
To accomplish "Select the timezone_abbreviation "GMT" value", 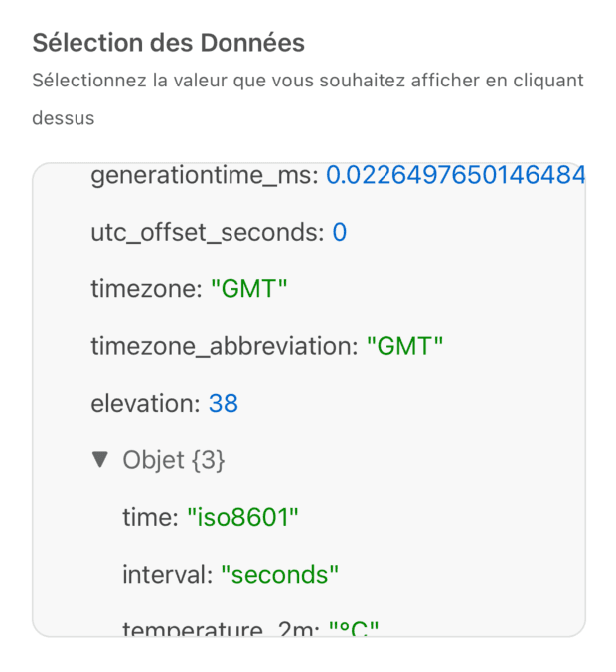I will [x=404, y=347].
